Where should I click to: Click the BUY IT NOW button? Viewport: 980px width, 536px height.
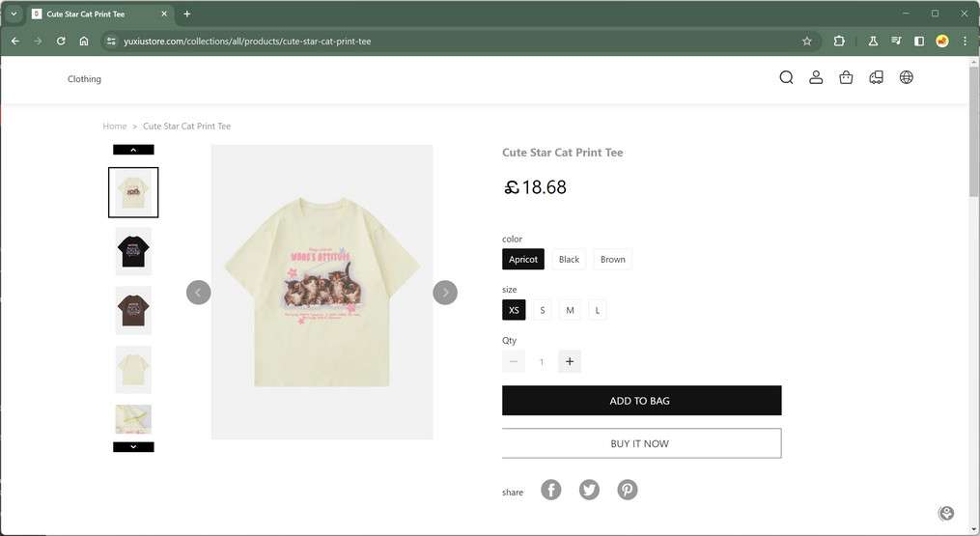point(641,443)
